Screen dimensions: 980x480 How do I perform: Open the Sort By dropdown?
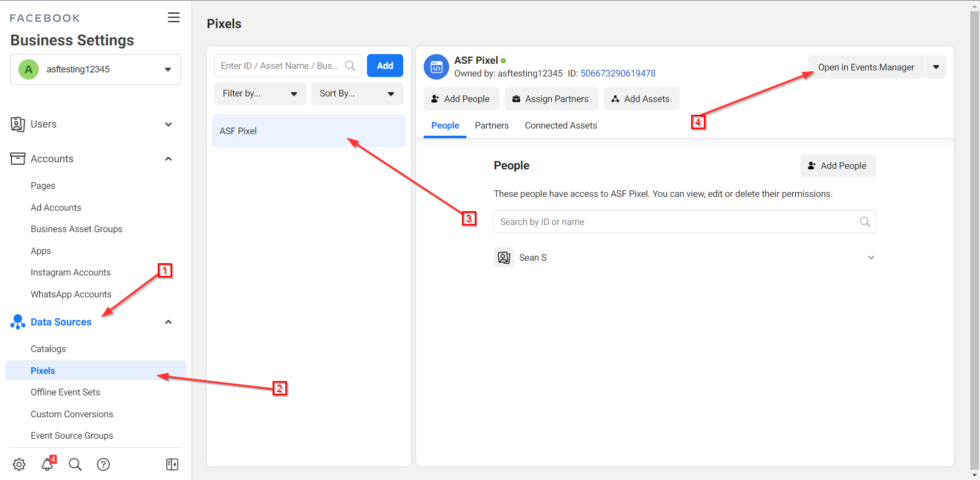point(357,93)
